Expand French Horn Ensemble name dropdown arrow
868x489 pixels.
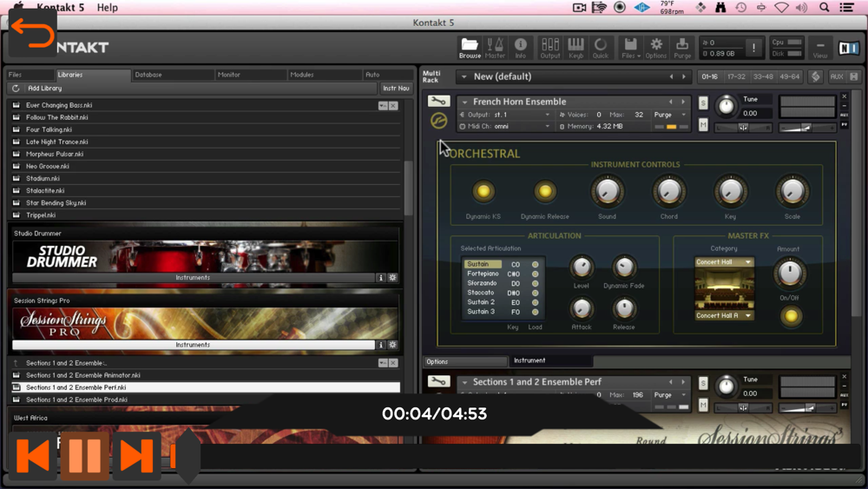click(x=464, y=102)
